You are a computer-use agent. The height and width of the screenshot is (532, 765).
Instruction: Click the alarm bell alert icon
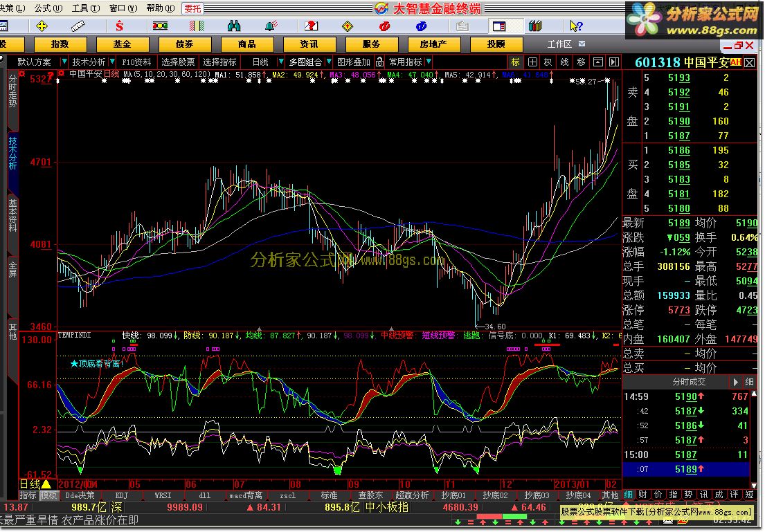tap(271, 26)
